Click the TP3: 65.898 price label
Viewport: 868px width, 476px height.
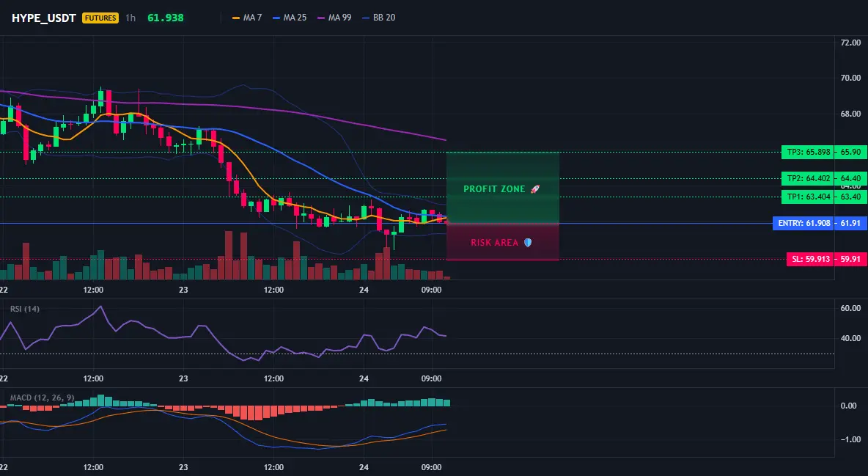click(x=807, y=152)
